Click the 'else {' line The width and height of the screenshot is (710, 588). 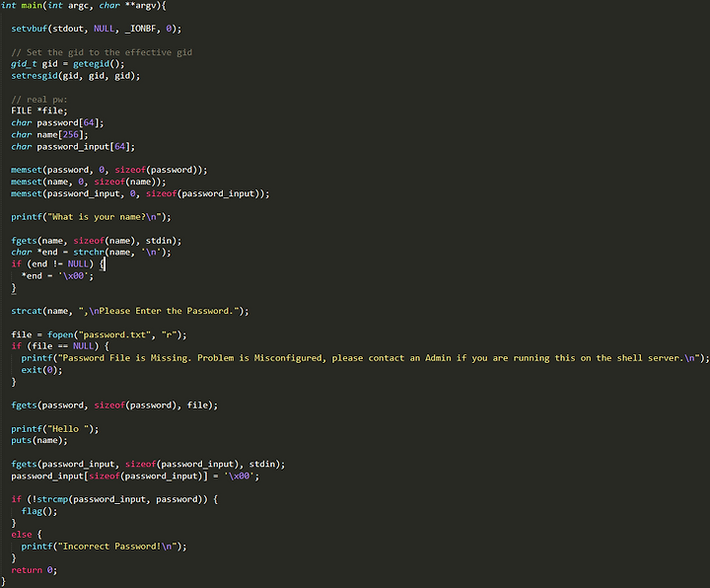(27, 535)
